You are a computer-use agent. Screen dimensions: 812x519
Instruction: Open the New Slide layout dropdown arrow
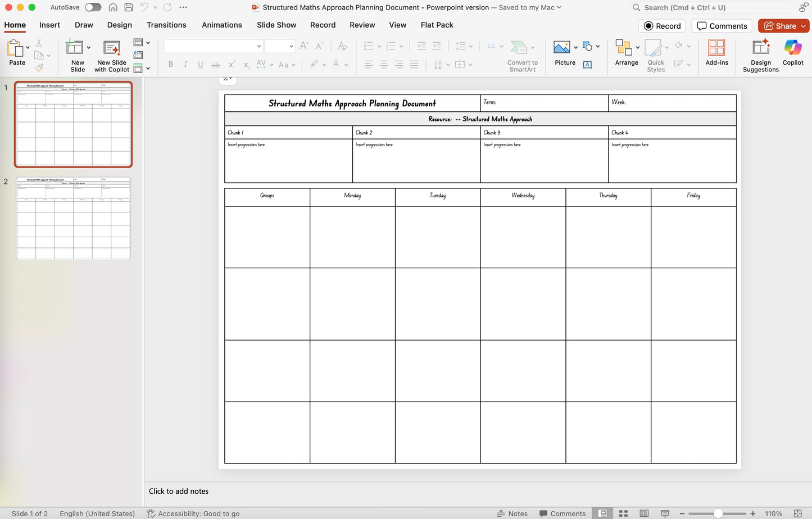pyautogui.click(x=89, y=48)
